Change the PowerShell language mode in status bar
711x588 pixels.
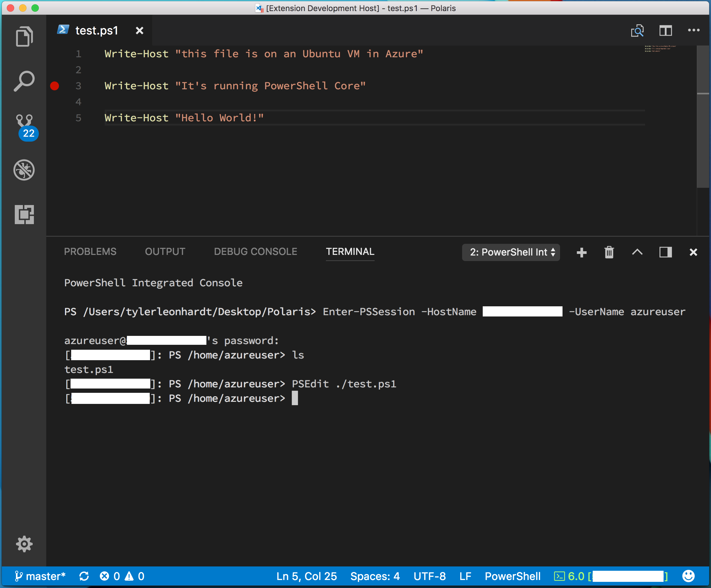pyautogui.click(x=512, y=576)
